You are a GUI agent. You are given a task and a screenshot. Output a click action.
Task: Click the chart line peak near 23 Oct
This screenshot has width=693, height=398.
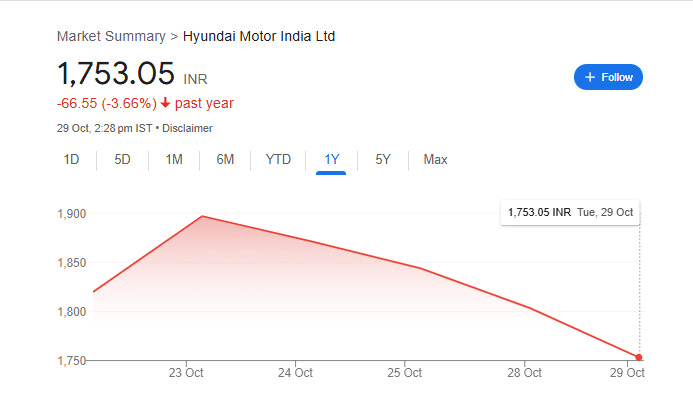[x=202, y=216]
